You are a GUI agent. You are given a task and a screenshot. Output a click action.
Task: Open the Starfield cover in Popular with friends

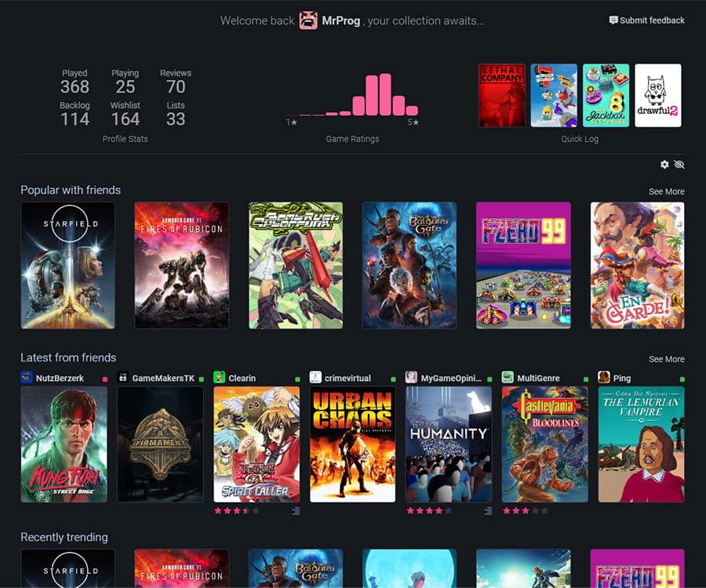click(68, 266)
